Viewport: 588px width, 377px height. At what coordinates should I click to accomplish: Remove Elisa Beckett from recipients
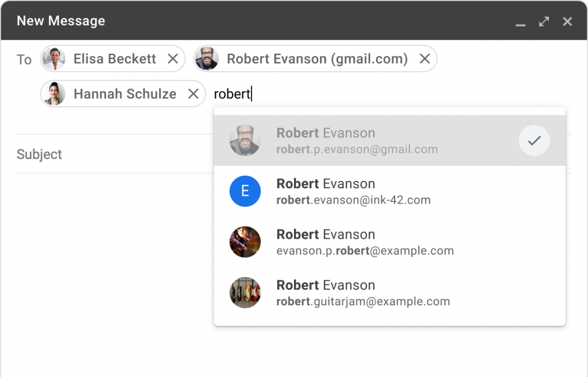(x=172, y=59)
